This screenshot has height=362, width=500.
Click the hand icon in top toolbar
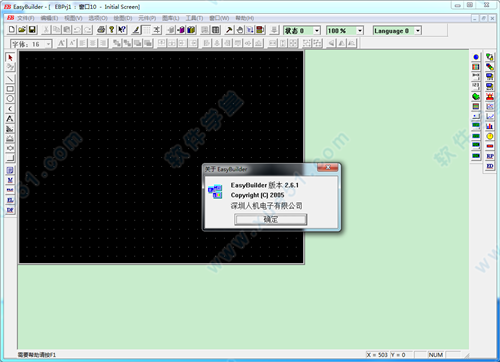point(239,30)
